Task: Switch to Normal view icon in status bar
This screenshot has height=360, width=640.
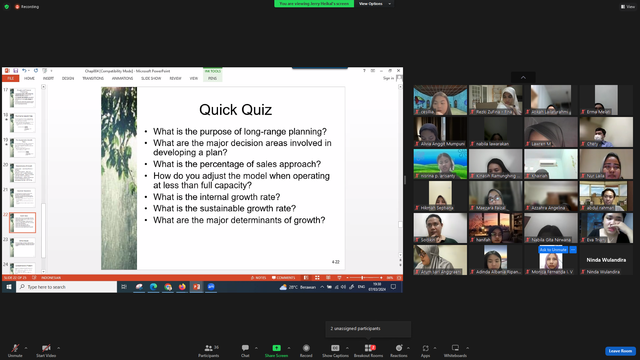Action: (306, 278)
